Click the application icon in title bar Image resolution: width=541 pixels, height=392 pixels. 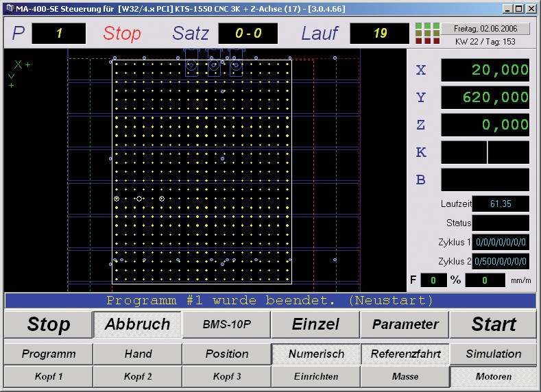tap(10, 8)
